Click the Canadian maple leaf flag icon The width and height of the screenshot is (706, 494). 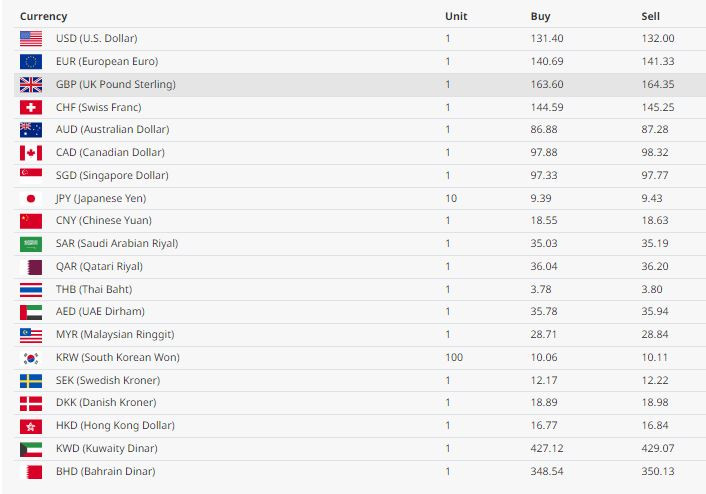pyautogui.click(x=31, y=153)
